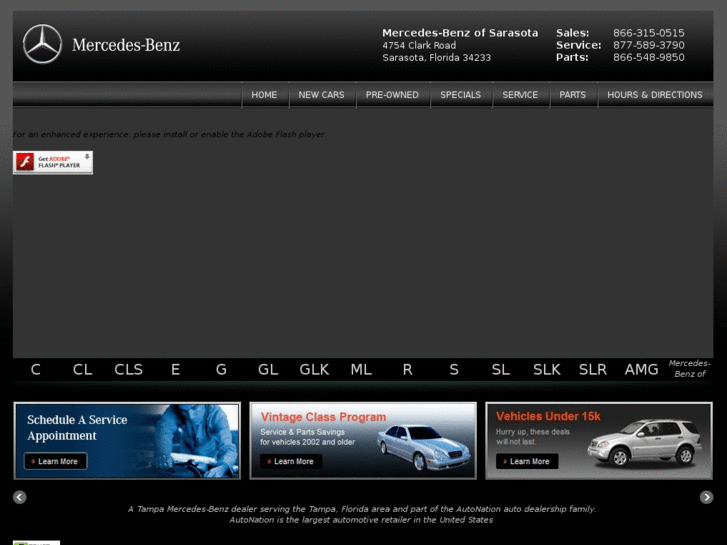Select the CL class model link

83,370
